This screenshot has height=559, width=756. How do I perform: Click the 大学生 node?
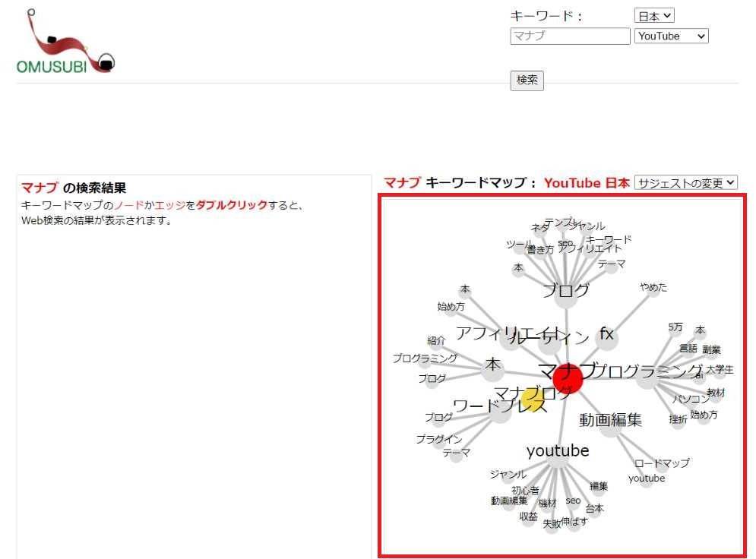click(x=720, y=372)
